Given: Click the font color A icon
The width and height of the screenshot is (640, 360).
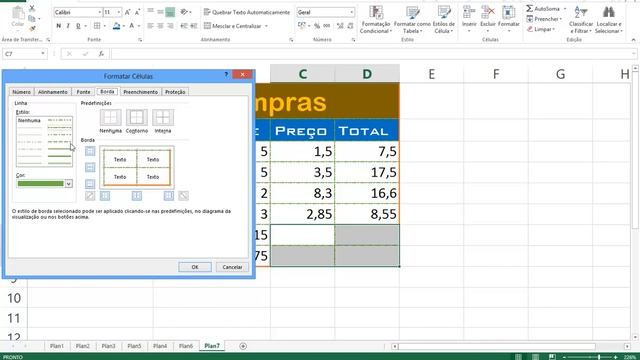Looking at the screenshot, I should pyautogui.click(x=131, y=26).
